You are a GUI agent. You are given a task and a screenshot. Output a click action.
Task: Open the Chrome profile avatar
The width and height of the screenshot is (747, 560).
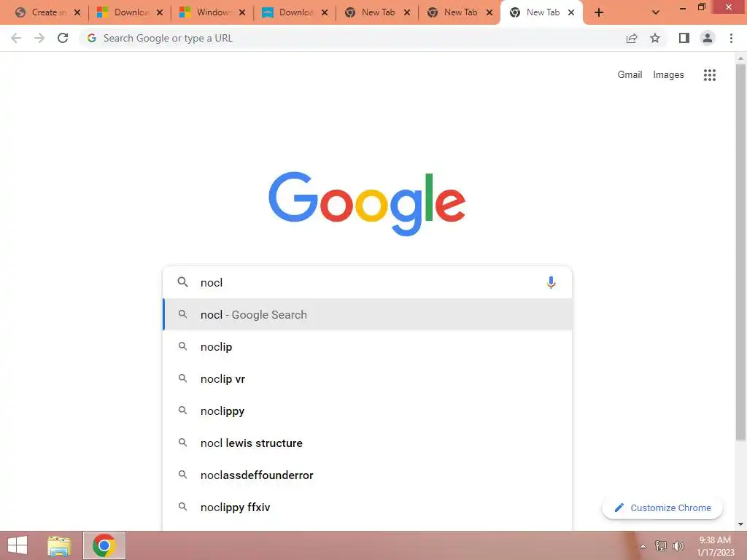[x=708, y=38]
